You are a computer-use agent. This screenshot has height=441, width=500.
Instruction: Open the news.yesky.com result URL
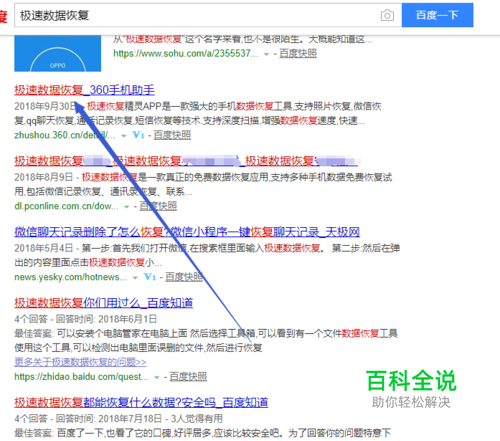71,277
